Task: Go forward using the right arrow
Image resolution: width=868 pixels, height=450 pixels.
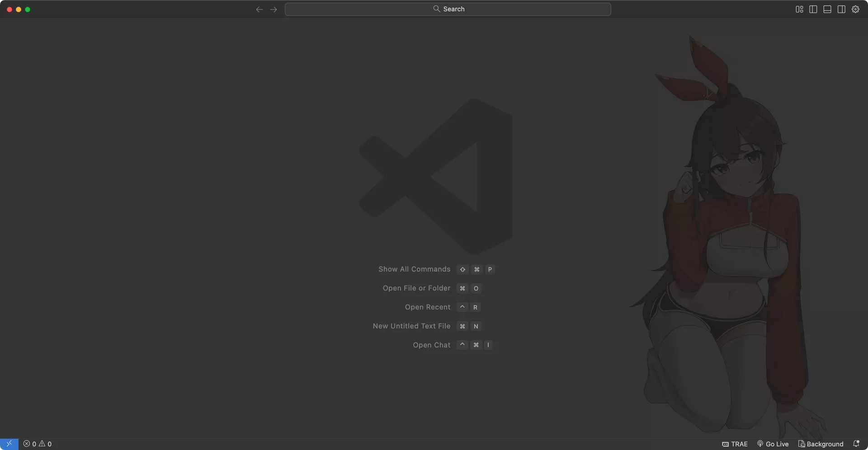Action: (274, 9)
